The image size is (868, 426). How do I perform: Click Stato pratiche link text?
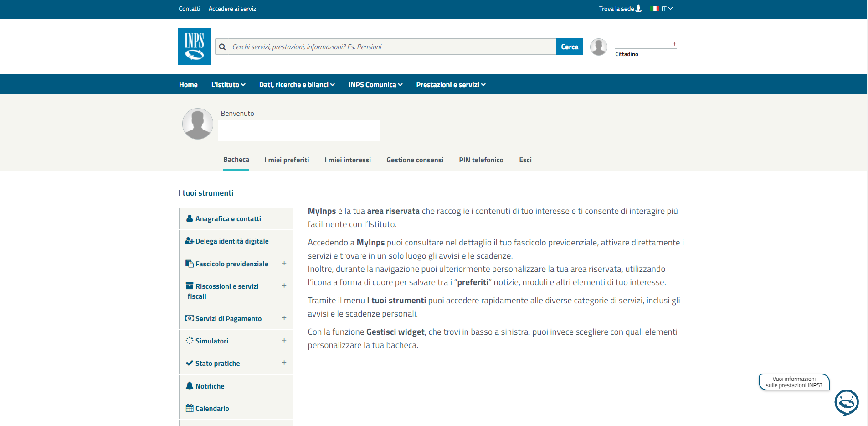tap(218, 364)
